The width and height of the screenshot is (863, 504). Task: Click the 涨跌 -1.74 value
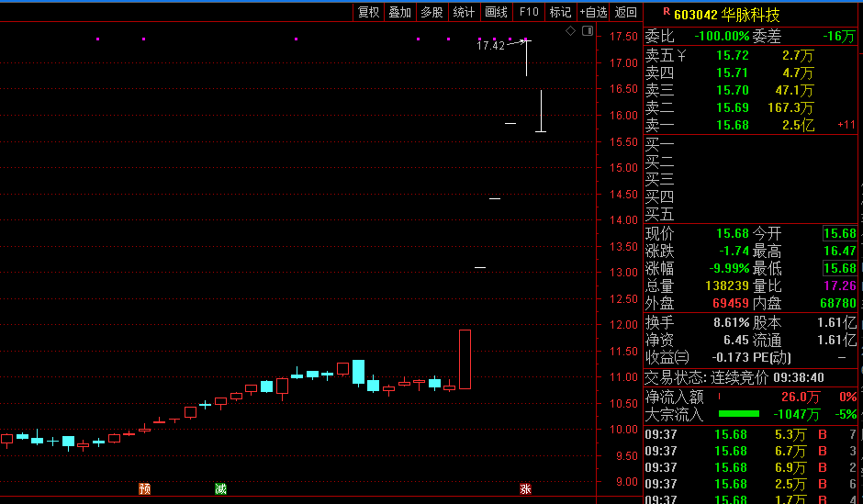[x=734, y=251]
